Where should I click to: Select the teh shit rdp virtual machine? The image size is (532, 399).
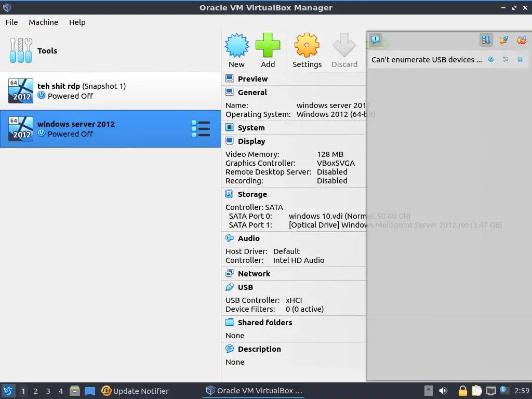110,91
